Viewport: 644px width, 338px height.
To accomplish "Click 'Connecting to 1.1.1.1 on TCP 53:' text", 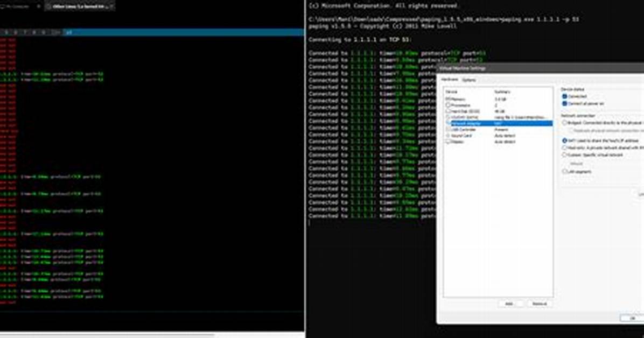I will point(360,39).
